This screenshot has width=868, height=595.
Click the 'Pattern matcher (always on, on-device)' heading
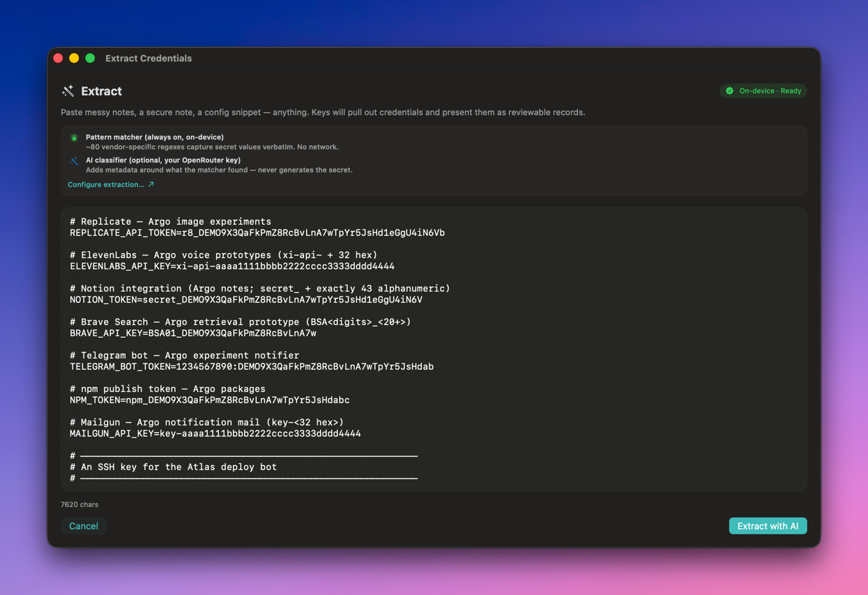[x=155, y=137]
